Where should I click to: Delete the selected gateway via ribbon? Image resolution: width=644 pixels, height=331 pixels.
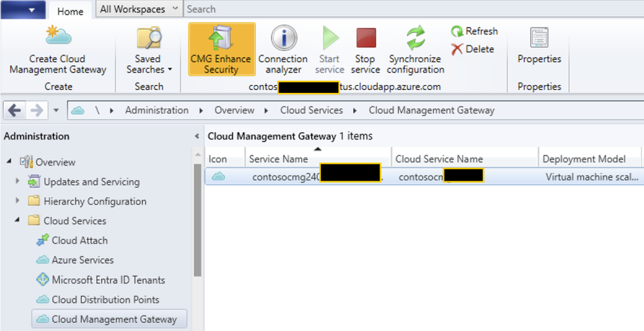click(473, 49)
